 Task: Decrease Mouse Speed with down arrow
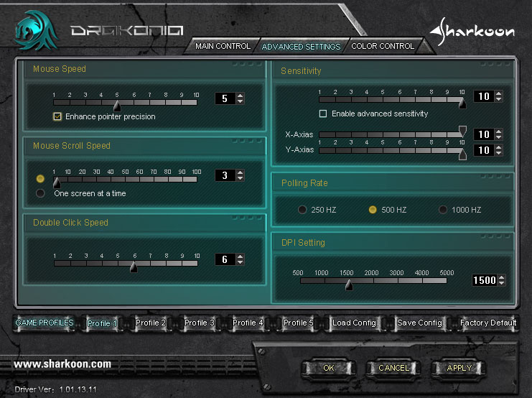click(241, 101)
